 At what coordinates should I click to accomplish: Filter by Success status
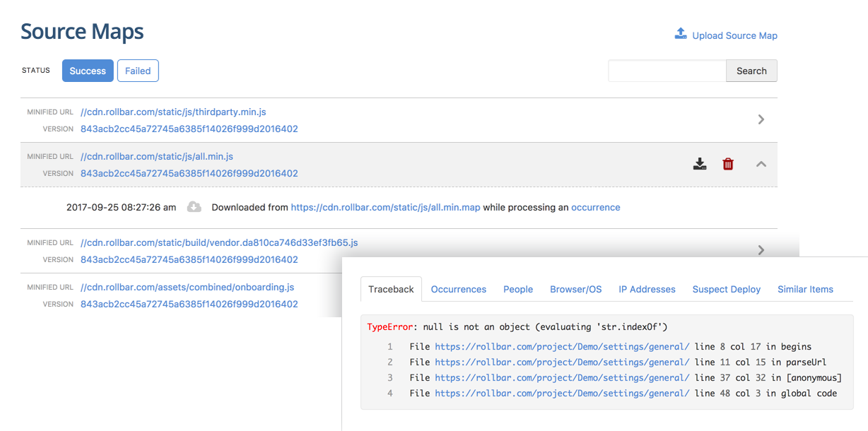(88, 71)
